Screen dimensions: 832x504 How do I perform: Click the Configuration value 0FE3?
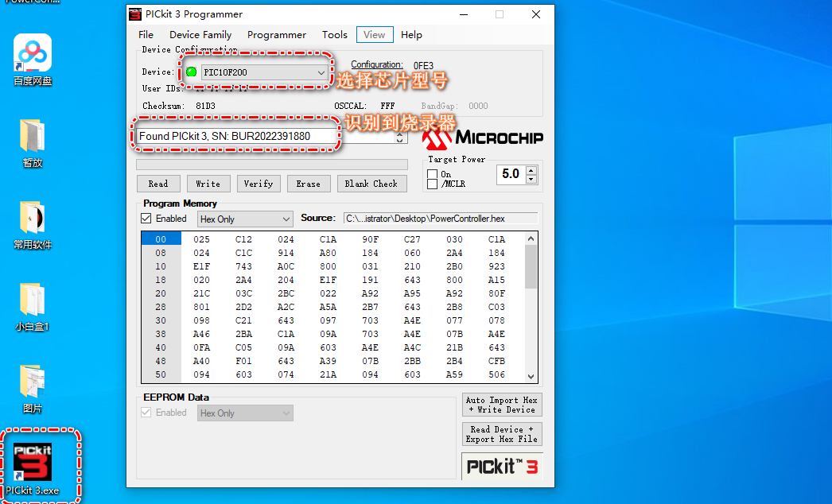[423, 66]
